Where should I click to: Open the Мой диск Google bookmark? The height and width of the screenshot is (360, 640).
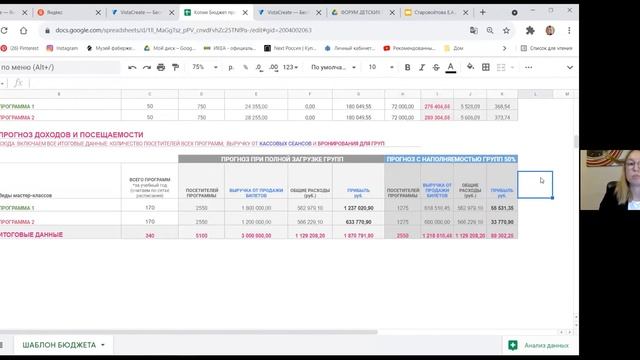tap(169, 48)
